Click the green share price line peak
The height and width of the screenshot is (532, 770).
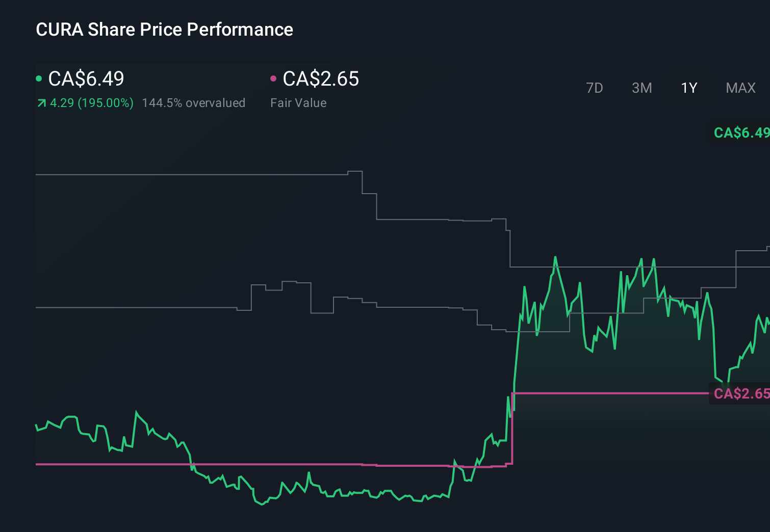(x=555, y=258)
